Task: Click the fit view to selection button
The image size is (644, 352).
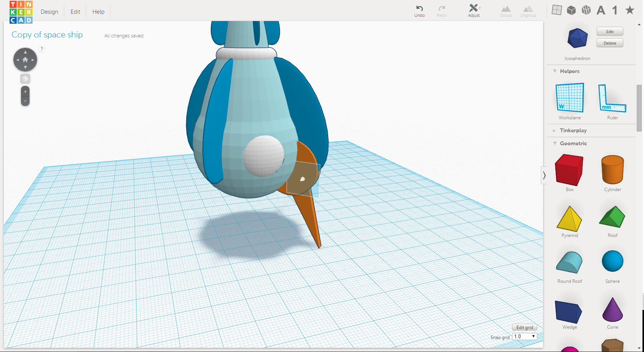Action: click(25, 79)
